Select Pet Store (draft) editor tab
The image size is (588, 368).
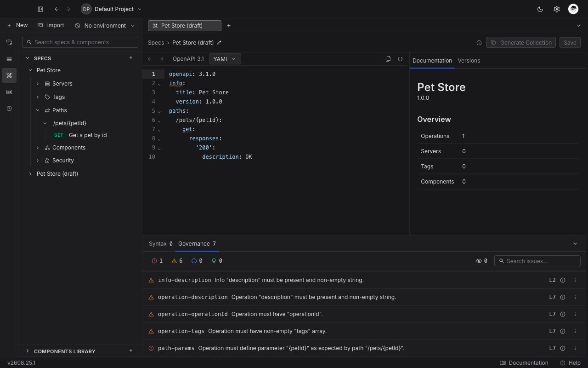point(185,26)
